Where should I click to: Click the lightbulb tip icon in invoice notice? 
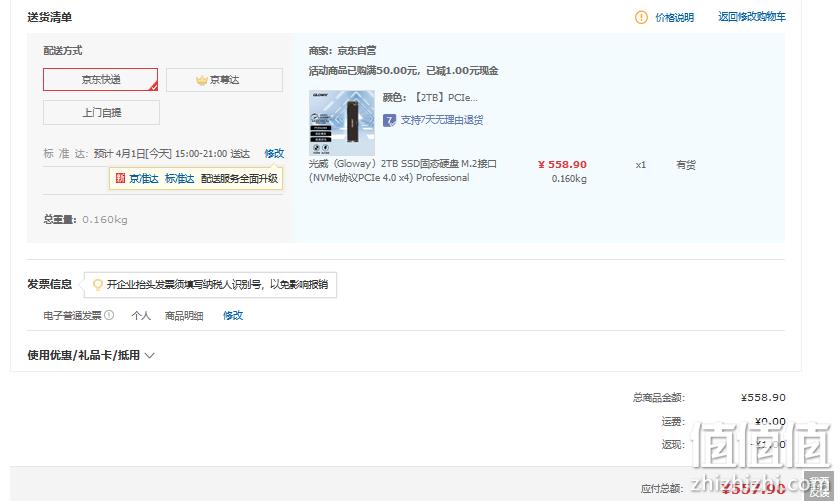98,285
